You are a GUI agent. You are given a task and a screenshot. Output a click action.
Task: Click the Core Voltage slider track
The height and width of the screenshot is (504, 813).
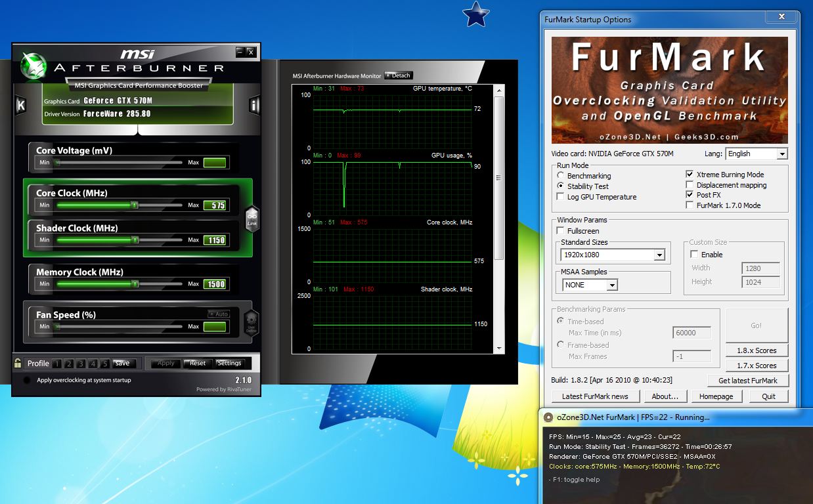[x=120, y=162]
